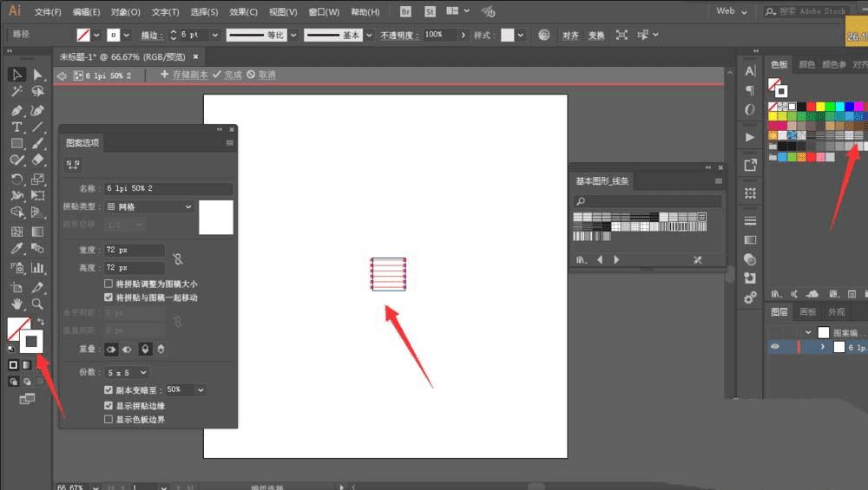Pick the Column Graph tool
Screen dimensions: 868x490
pyautogui.click(x=37, y=268)
